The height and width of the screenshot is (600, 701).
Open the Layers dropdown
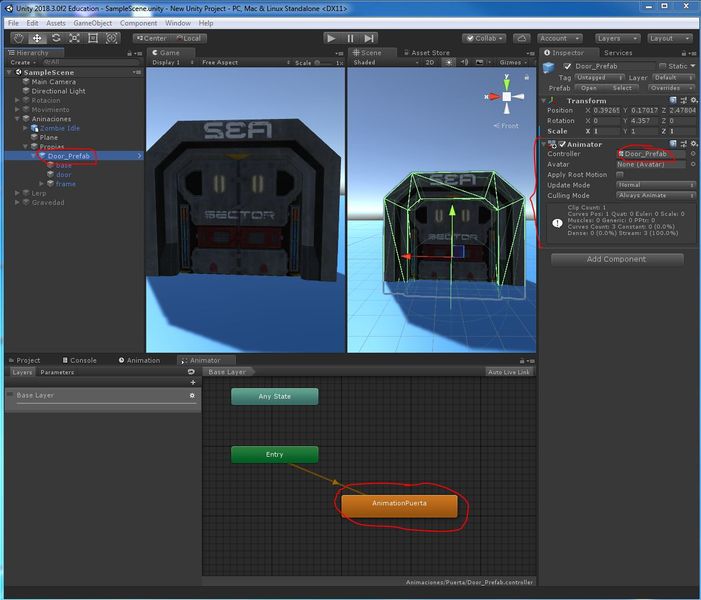click(x=617, y=38)
